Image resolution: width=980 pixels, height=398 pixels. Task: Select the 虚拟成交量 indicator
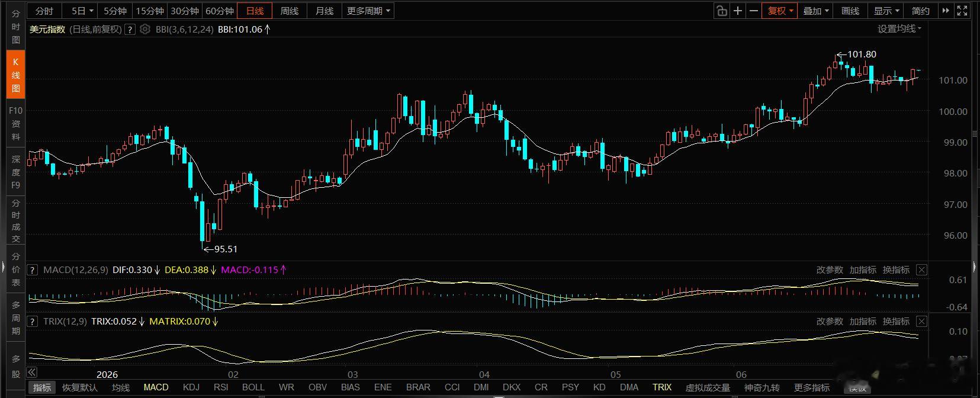[708, 387]
